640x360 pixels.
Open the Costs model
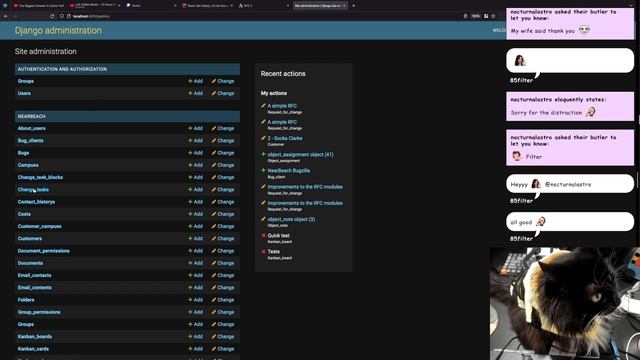click(24, 214)
